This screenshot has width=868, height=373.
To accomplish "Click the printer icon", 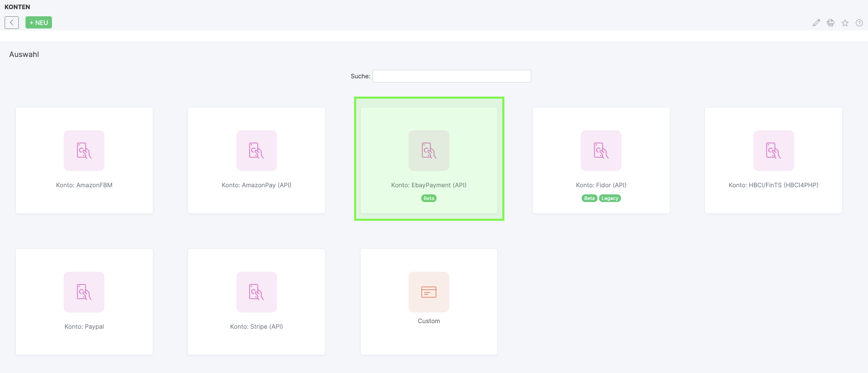I will pos(830,23).
